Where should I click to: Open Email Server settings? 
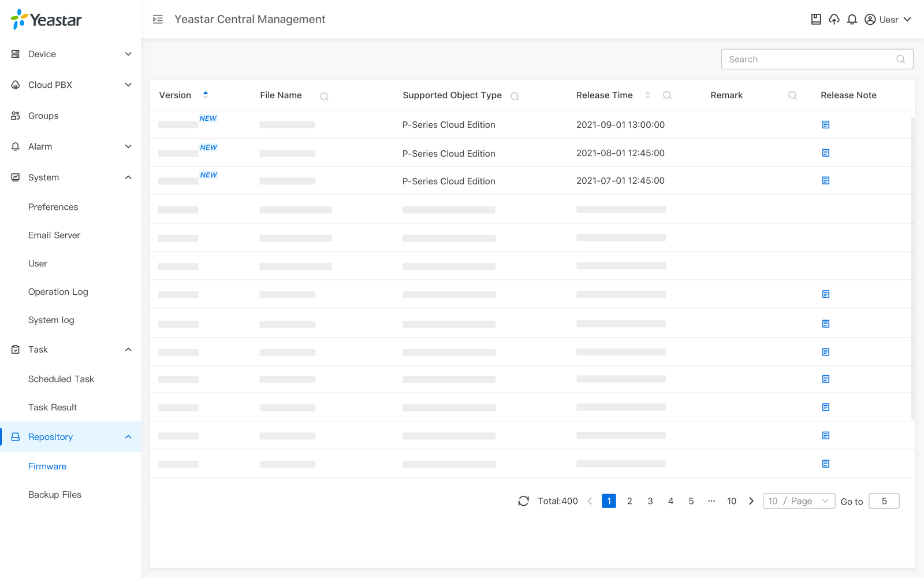click(54, 235)
